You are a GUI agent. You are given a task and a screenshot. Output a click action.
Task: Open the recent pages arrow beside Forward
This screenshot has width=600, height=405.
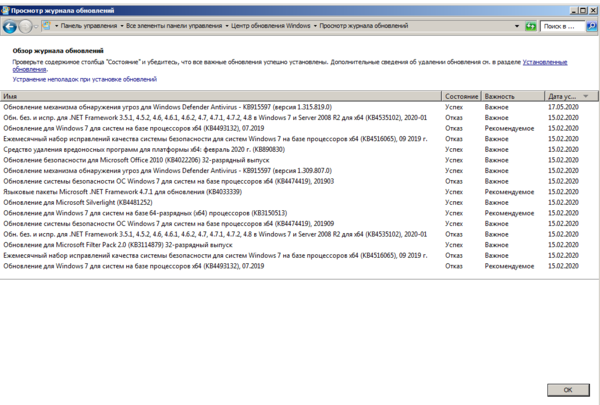pos(36,26)
